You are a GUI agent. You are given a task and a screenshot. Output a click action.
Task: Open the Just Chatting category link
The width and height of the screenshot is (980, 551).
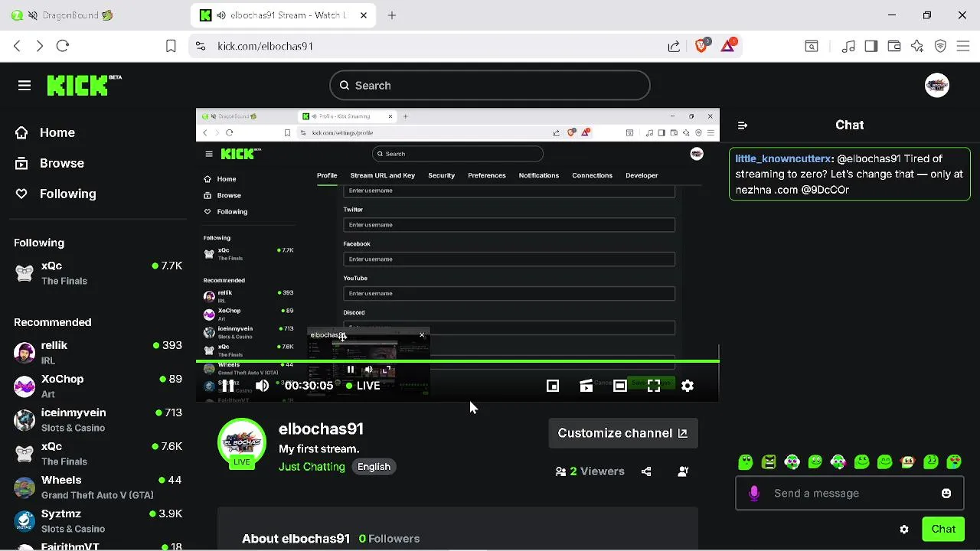(x=312, y=467)
